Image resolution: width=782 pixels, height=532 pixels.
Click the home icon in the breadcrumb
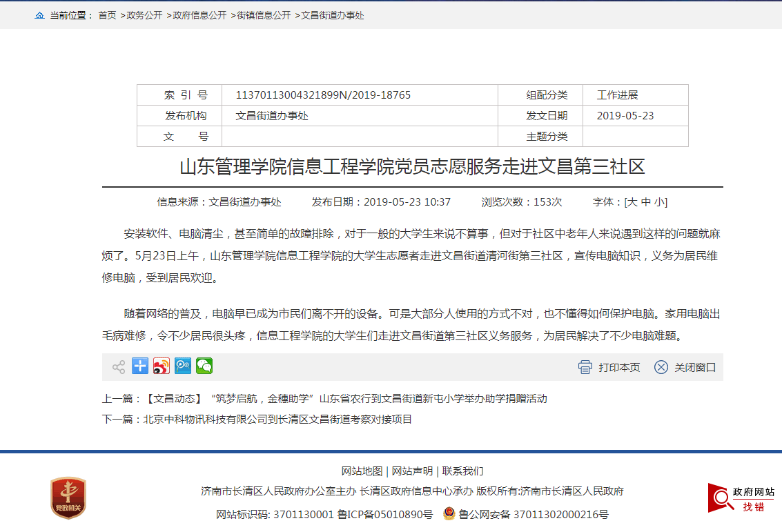coord(40,15)
